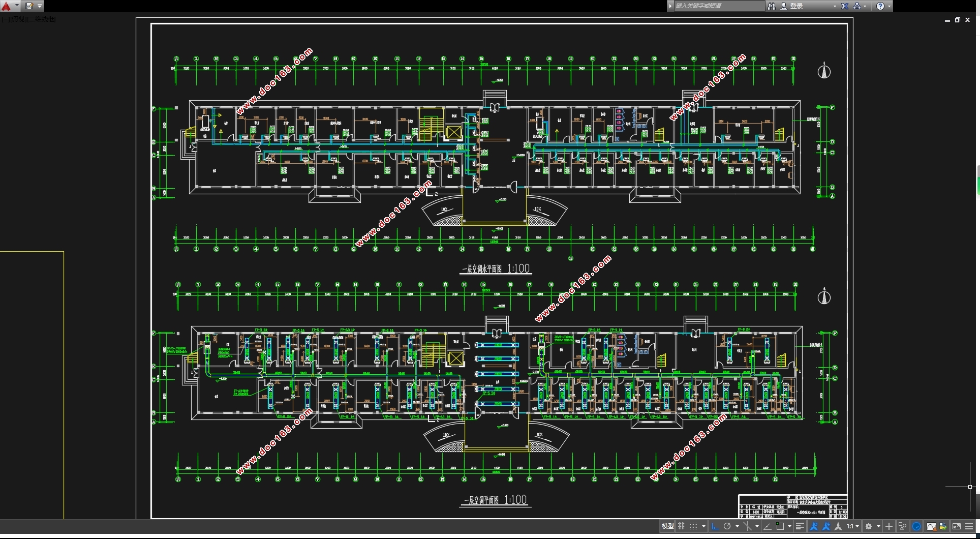Toggle polar tracking in the status bar
The image size is (980, 539).
tap(727, 526)
